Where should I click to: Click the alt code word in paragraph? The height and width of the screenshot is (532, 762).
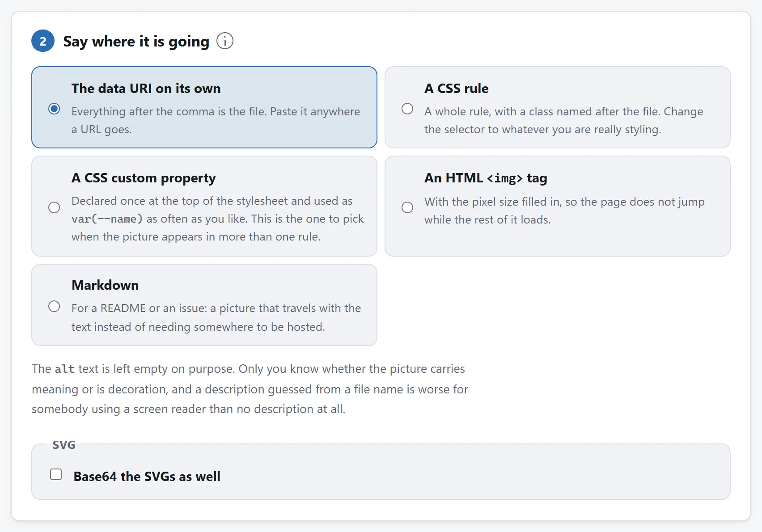(65, 369)
